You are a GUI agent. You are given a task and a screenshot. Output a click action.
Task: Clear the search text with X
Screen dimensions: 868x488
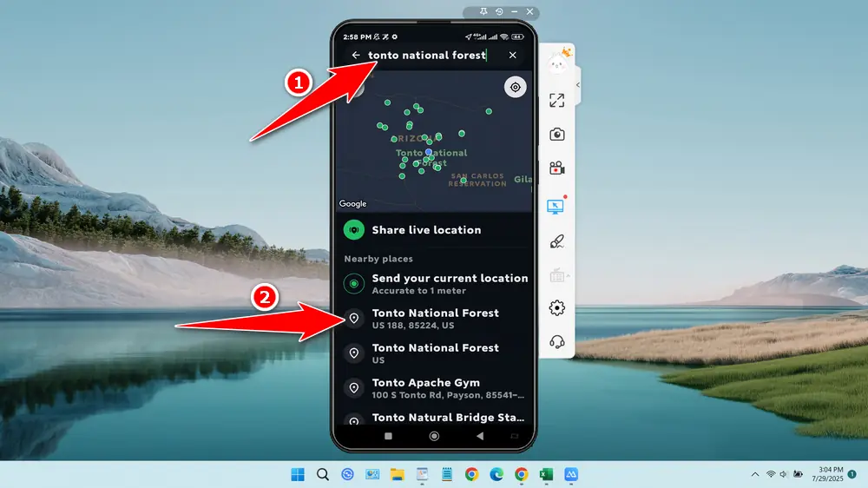513,55
